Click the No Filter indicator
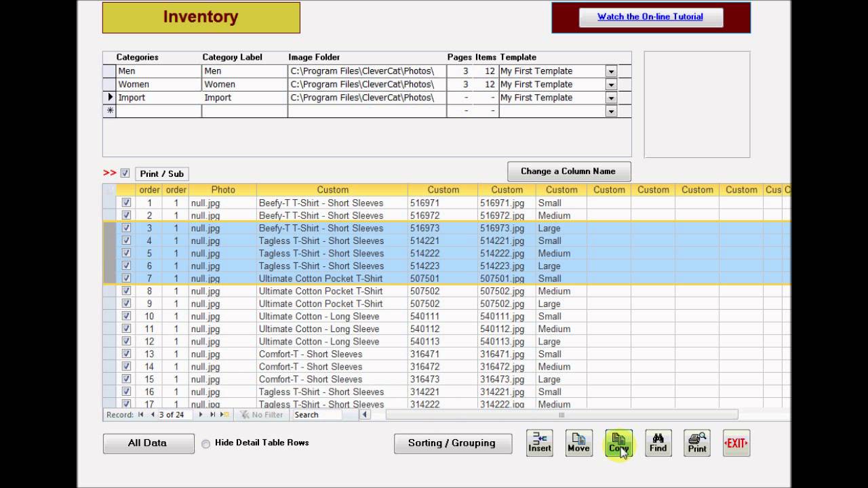868x488 pixels. [x=262, y=415]
